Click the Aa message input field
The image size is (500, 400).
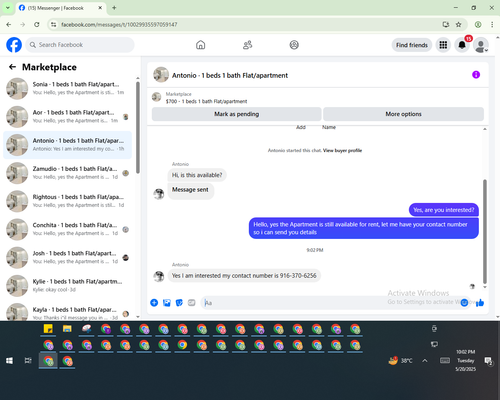point(330,303)
